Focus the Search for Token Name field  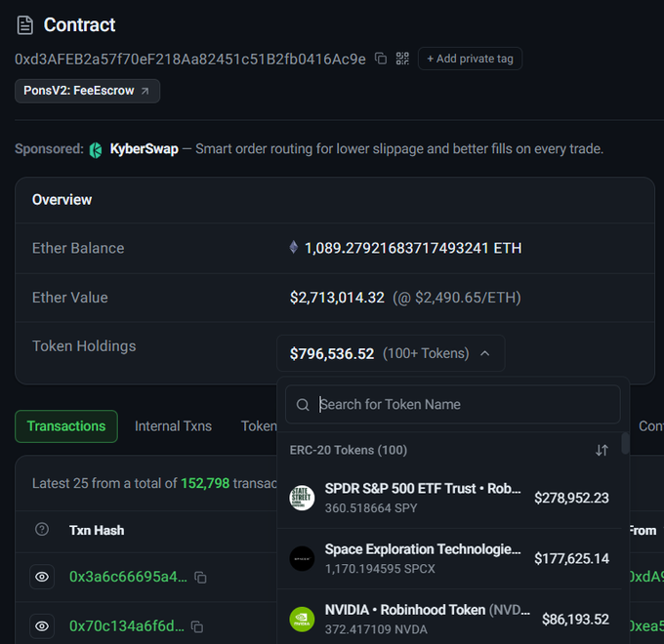[x=453, y=405]
